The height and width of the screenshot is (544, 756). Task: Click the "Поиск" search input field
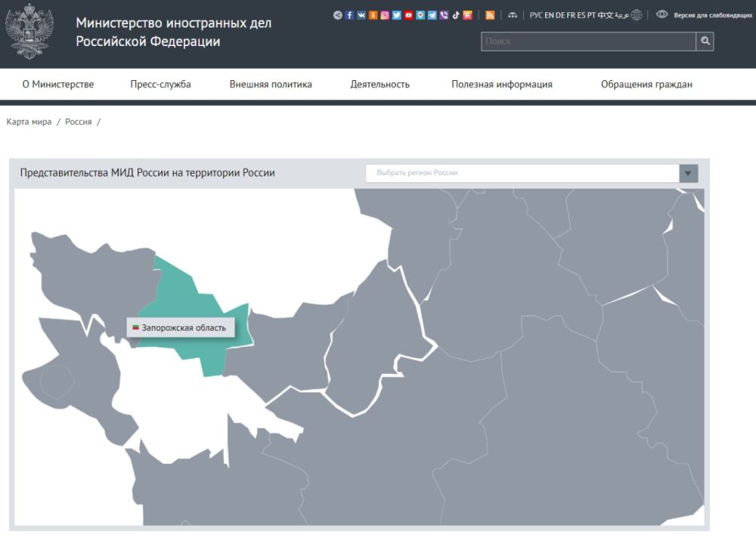(587, 42)
